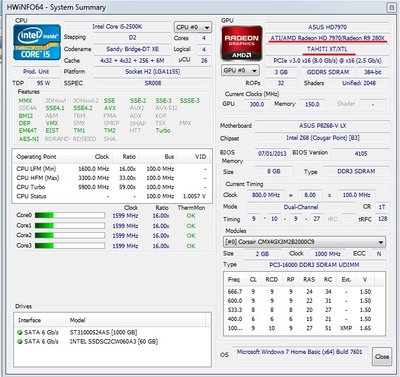
Task: Click the Close button
Action: coord(382,357)
